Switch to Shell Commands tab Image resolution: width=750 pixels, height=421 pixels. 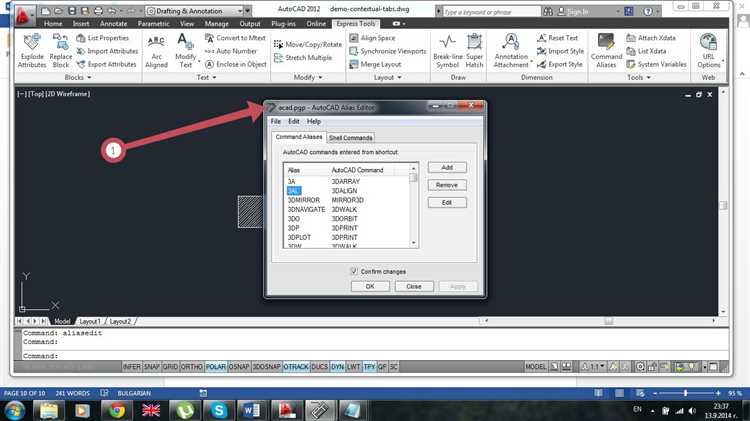click(351, 138)
